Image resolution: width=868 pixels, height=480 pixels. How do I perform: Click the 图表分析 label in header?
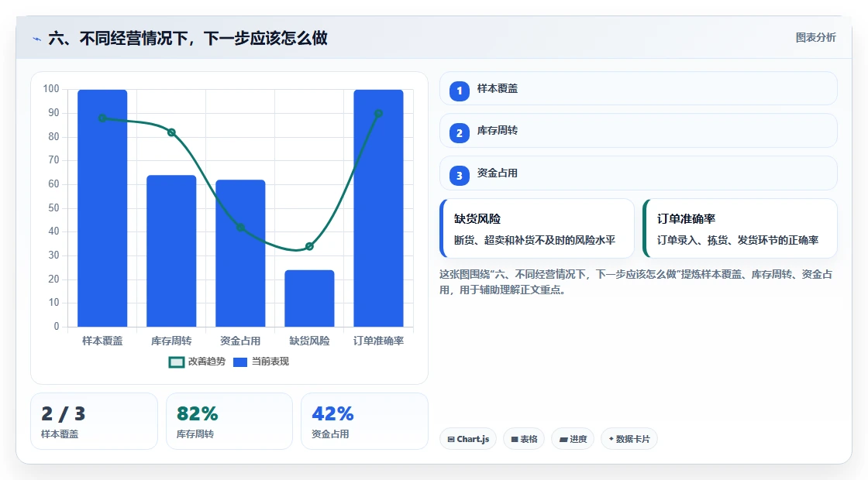[x=815, y=38]
